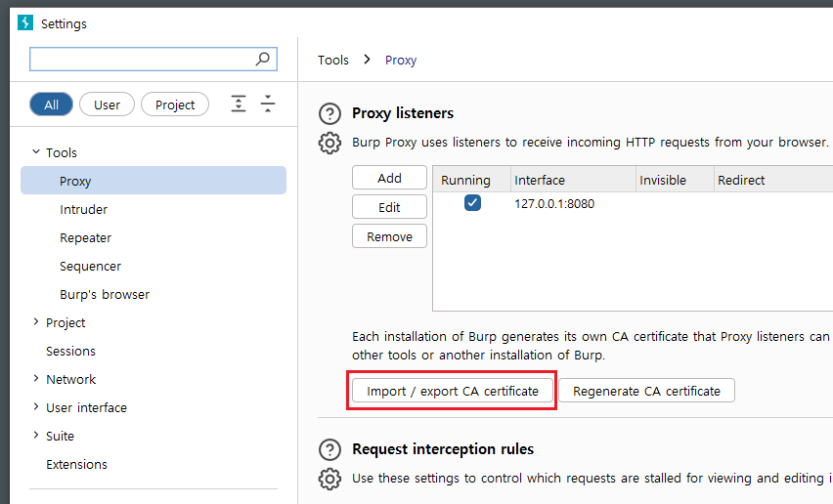The width and height of the screenshot is (833, 504).
Task: Expand the Network tree node
Action: 36,378
